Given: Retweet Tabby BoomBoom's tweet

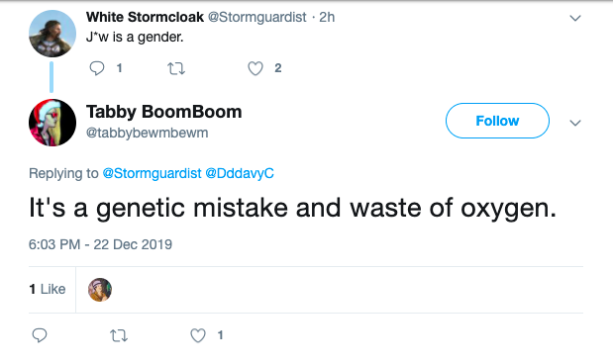Looking at the screenshot, I should 119,335.
